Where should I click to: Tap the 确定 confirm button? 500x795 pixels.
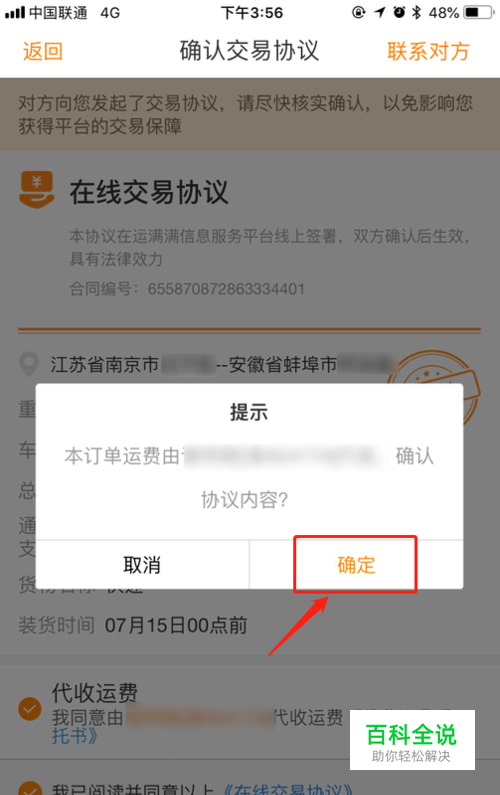356,565
